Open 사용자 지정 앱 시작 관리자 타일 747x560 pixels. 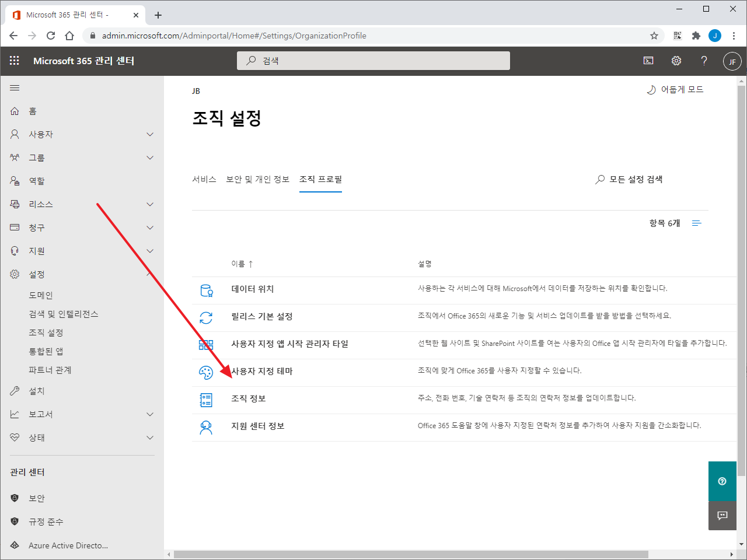(289, 344)
